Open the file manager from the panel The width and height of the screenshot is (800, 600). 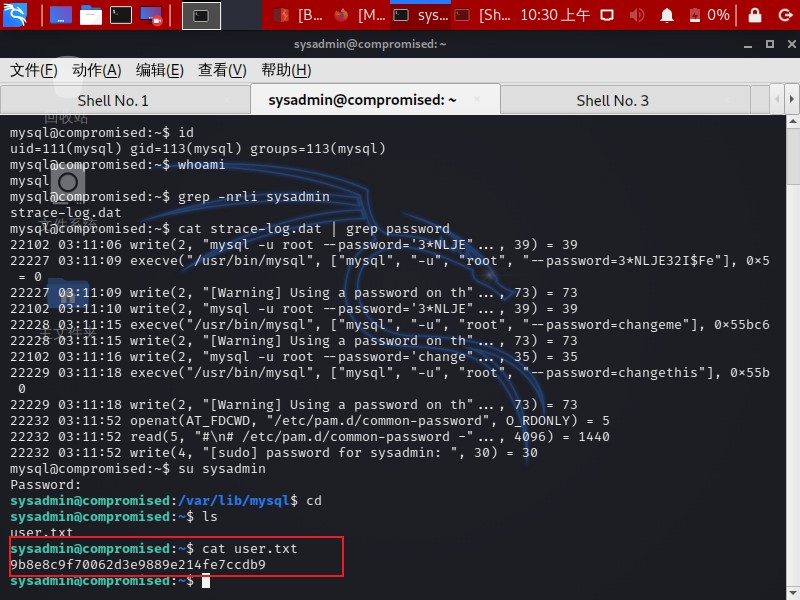(91, 15)
